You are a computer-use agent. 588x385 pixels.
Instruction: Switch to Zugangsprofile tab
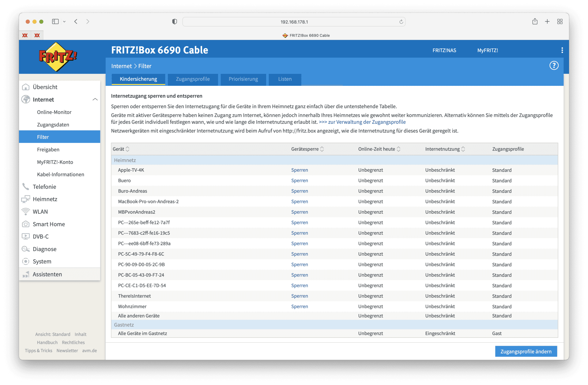click(x=193, y=79)
